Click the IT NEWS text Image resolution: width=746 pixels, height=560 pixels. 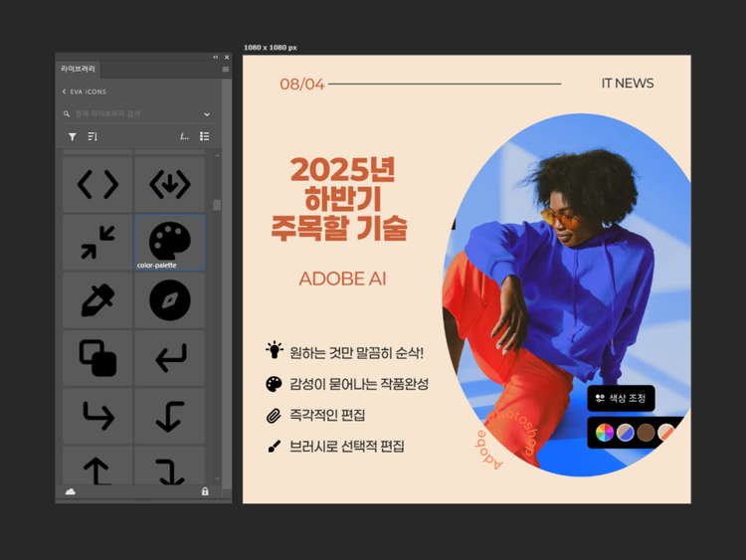[x=628, y=84]
